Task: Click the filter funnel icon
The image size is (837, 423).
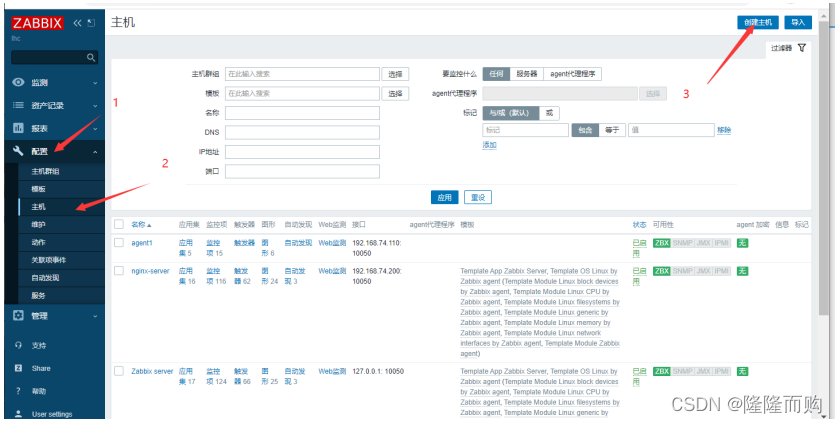Action: click(x=801, y=48)
